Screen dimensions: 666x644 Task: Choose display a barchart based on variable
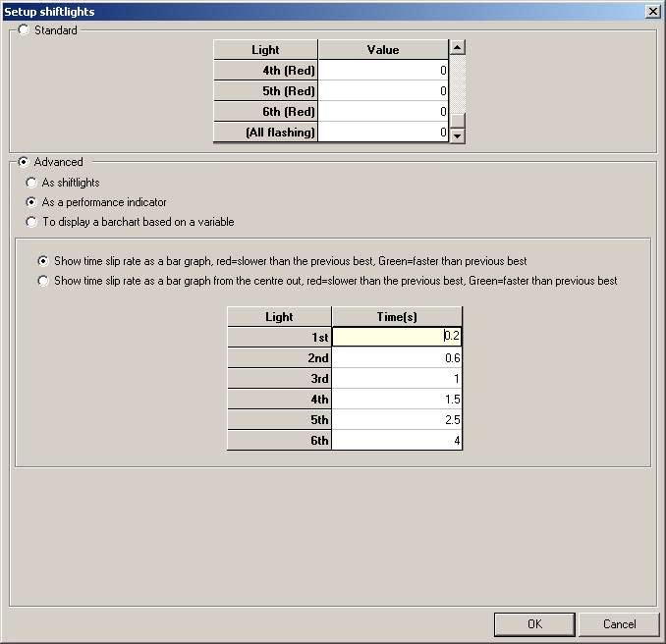(x=32, y=222)
